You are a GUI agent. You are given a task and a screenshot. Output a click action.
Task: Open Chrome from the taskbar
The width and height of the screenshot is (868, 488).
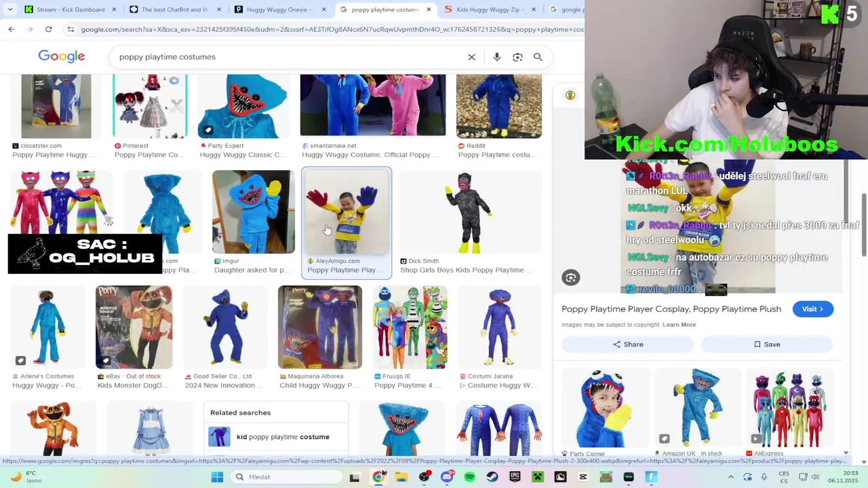[378, 477]
